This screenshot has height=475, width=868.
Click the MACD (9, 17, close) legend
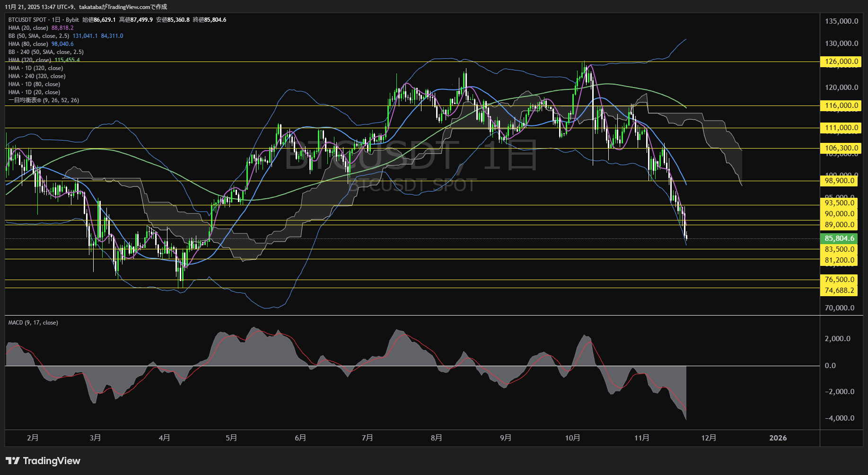pos(33,323)
